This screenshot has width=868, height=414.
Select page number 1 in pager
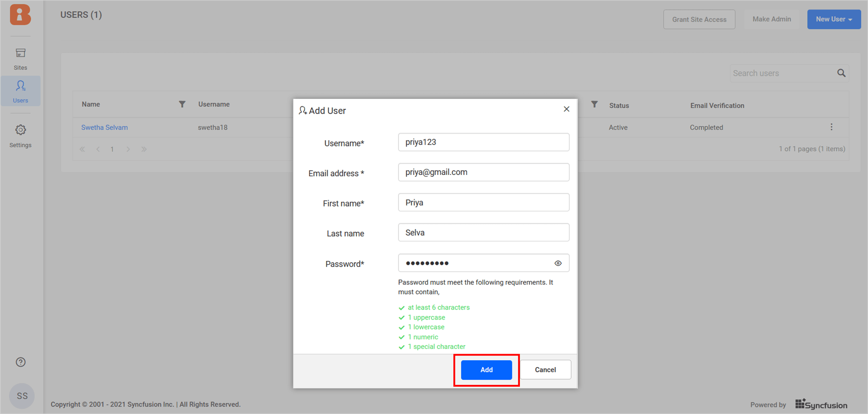tap(112, 149)
